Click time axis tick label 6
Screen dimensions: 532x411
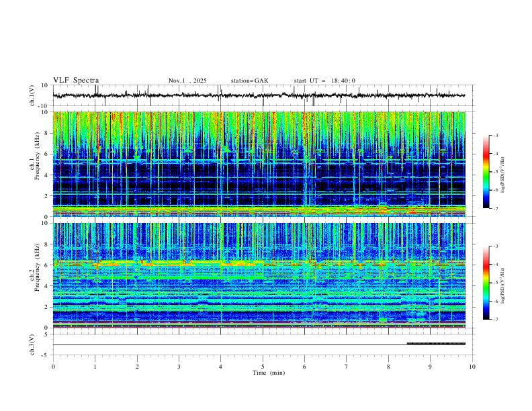click(305, 367)
